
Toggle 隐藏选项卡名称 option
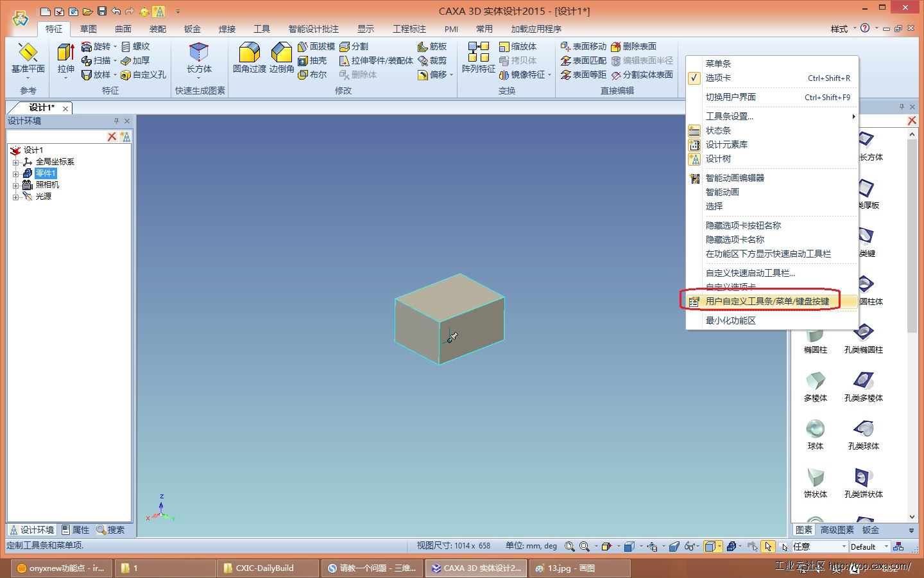(x=772, y=240)
